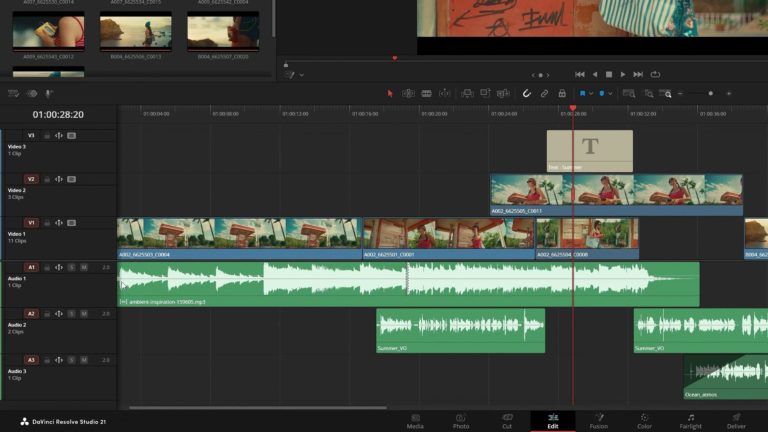Image resolution: width=768 pixels, height=432 pixels.
Task: Lock the Video 1 track
Action: click(x=47, y=223)
